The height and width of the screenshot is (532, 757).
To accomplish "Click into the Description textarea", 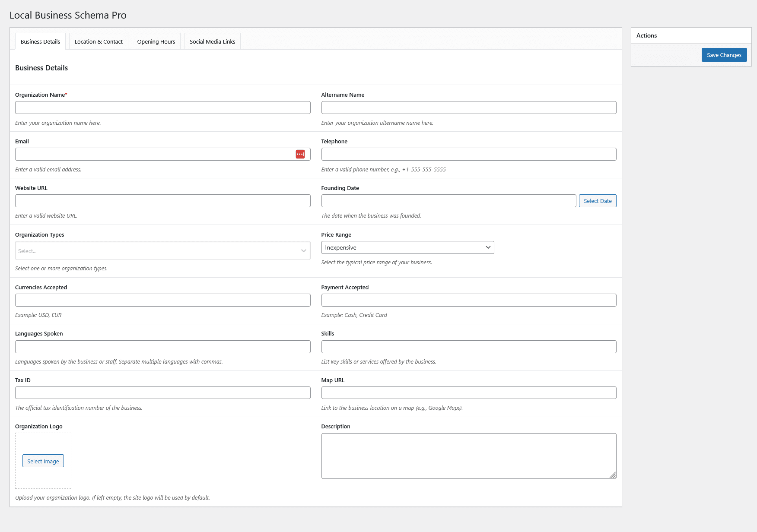I will pyautogui.click(x=469, y=456).
